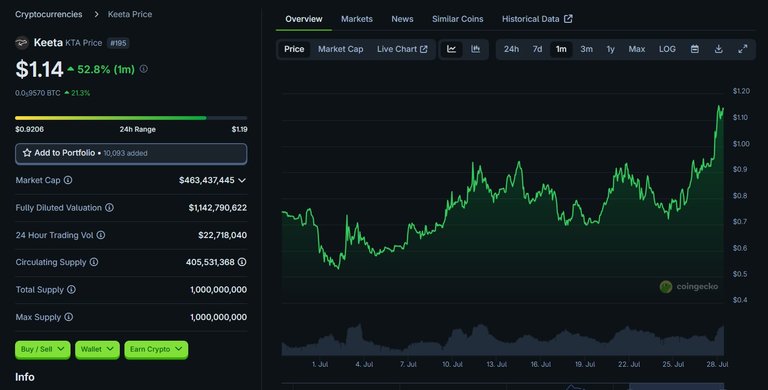Click the price line peak near $1.10
Viewport: 768px width, 390px height.
pos(720,107)
